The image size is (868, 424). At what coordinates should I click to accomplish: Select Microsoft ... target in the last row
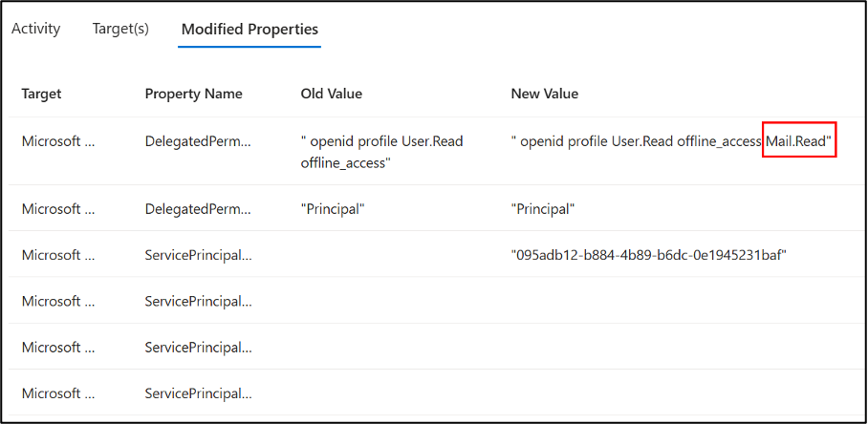(58, 393)
